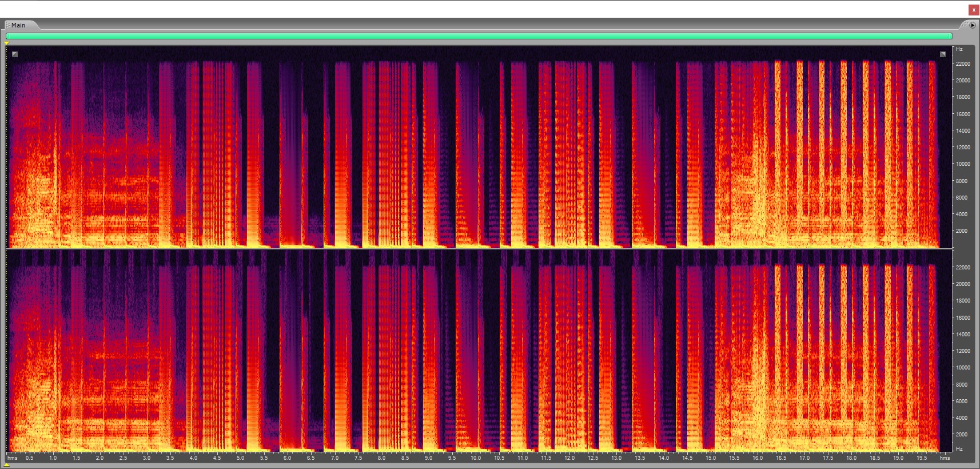This screenshot has height=469, width=980.
Task: Close the window with the red X button
Action: 974,10
